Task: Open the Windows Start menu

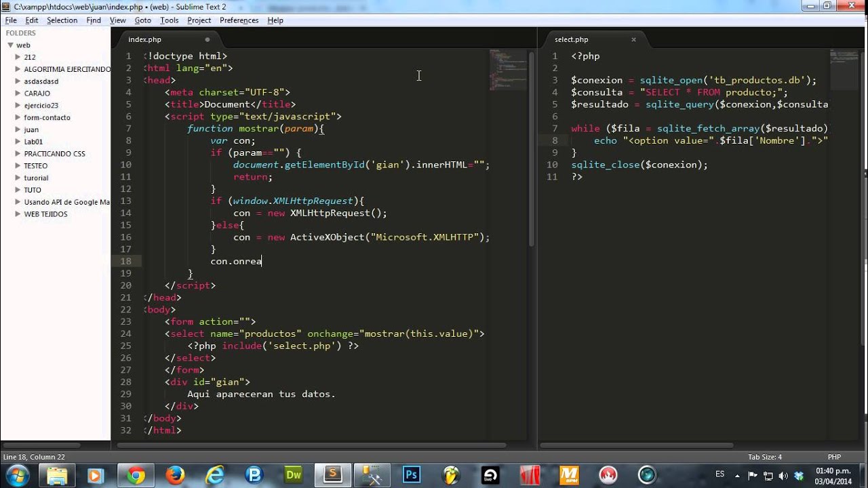Action: pos(16,474)
